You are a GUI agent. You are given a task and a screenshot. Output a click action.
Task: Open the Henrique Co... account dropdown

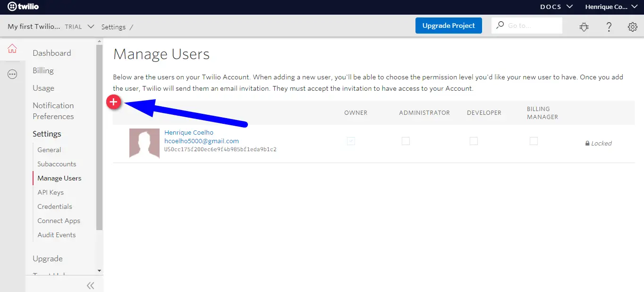click(x=611, y=7)
